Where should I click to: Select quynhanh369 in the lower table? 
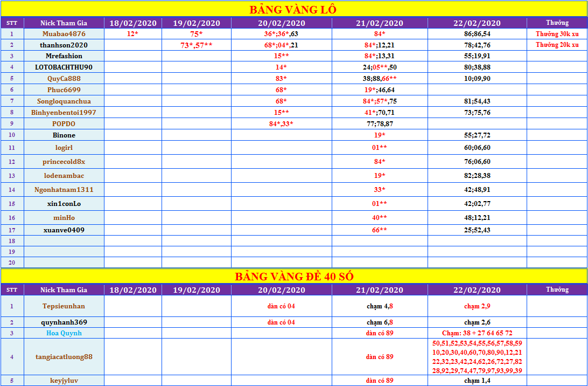tap(64, 322)
